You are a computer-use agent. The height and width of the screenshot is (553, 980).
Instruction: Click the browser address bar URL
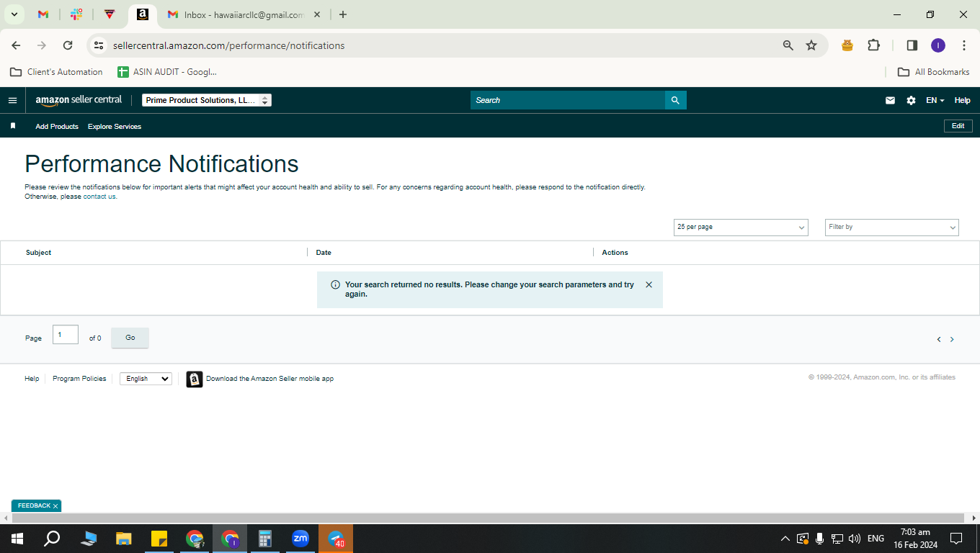coord(229,45)
